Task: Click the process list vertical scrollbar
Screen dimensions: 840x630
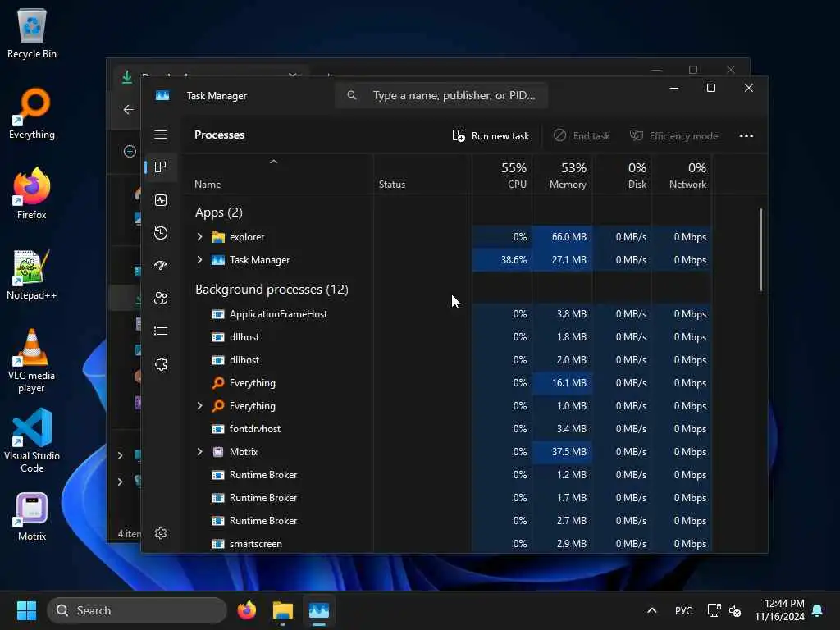Action: pyautogui.click(x=760, y=250)
